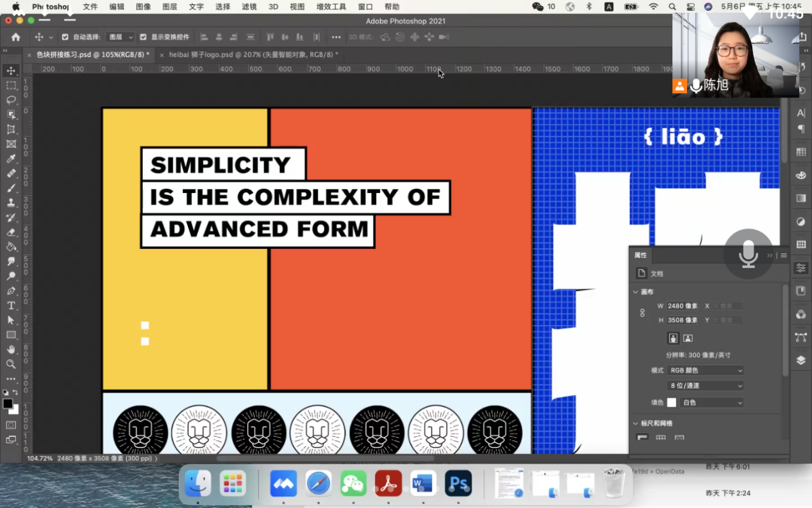Open the RGB 颜色 mode dropdown
812x508 pixels.
click(705, 370)
